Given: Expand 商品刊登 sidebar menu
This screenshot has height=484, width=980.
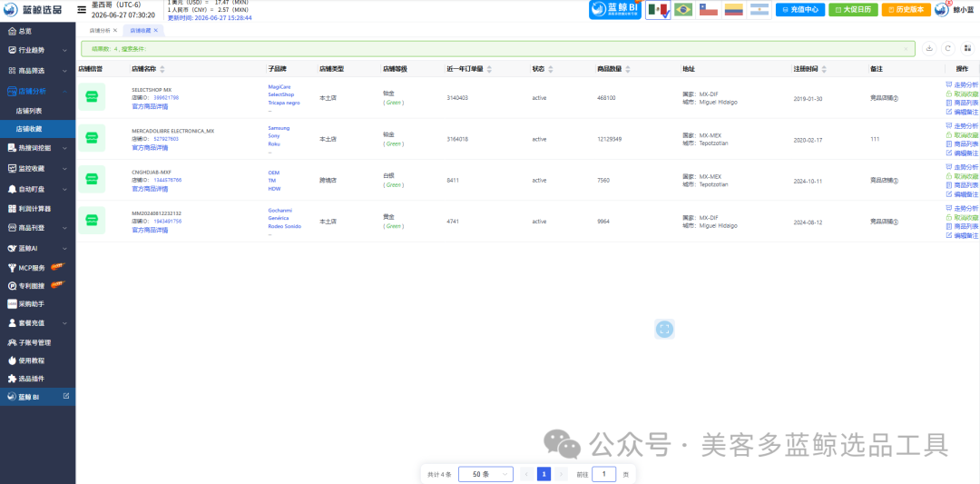Looking at the screenshot, I should pos(37,228).
